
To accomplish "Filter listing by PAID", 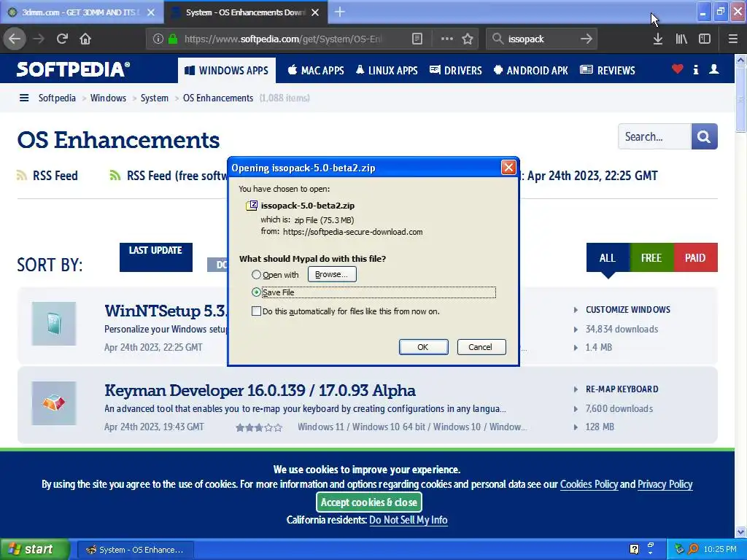I will [695, 257].
